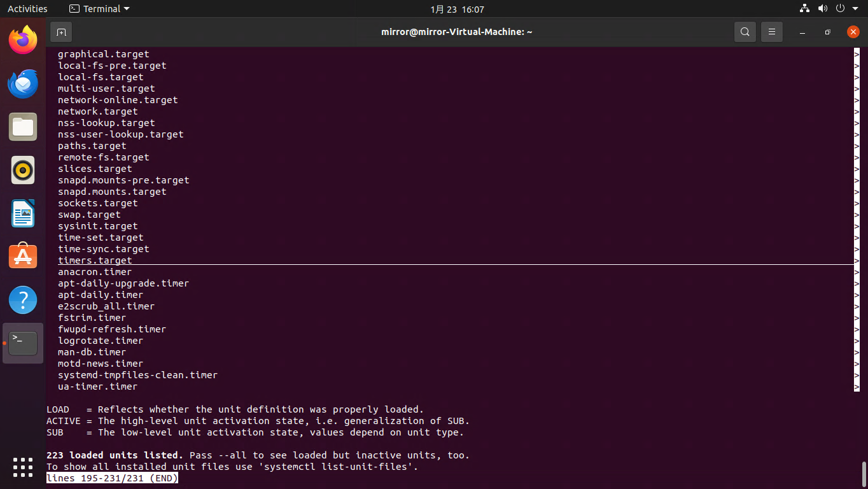Click the timers.target line in the output

tap(95, 260)
